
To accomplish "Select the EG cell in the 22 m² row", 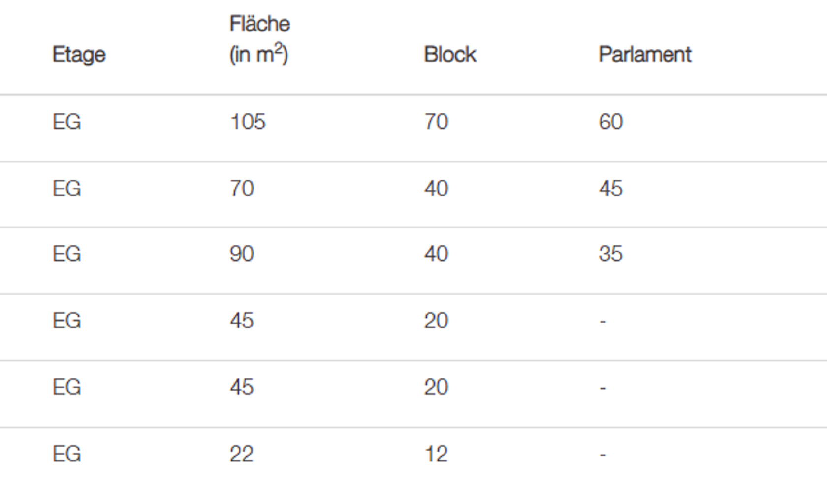I will (67, 454).
